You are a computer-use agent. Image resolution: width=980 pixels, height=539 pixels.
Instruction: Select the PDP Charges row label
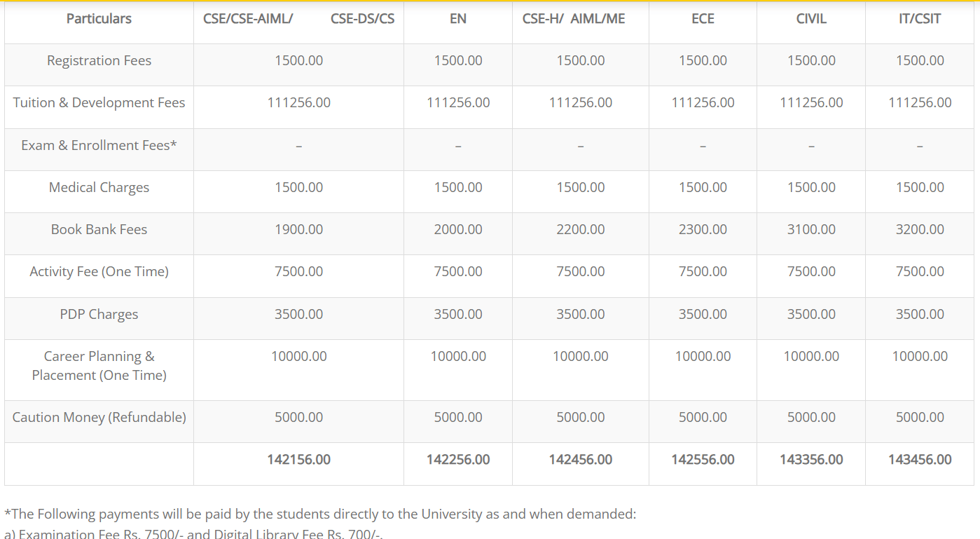(x=99, y=314)
